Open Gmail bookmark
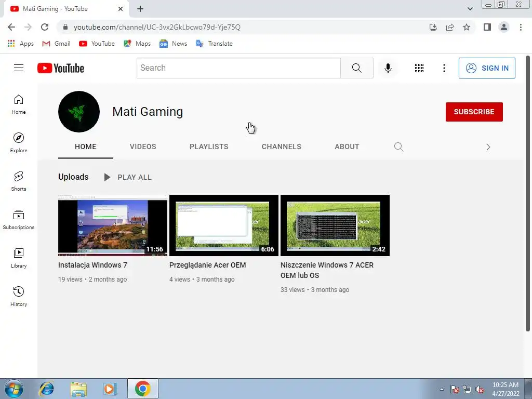The width and height of the screenshot is (532, 399). (56, 44)
